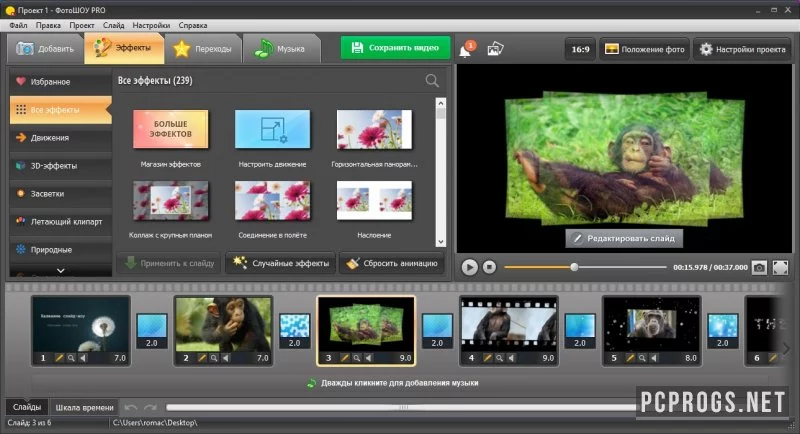Play the slideshow preview
800x434 pixels.
[469, 267]
